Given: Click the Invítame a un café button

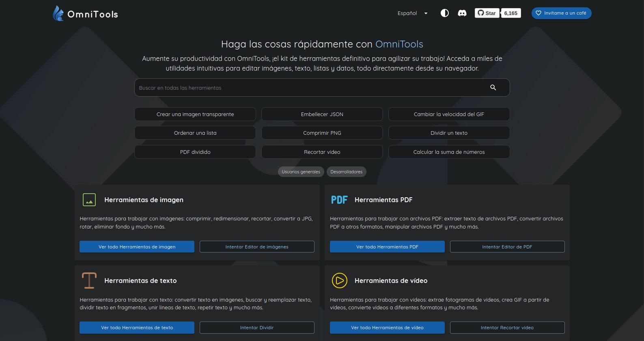Looking at the screenshot, I should click(x=561, y=13).
